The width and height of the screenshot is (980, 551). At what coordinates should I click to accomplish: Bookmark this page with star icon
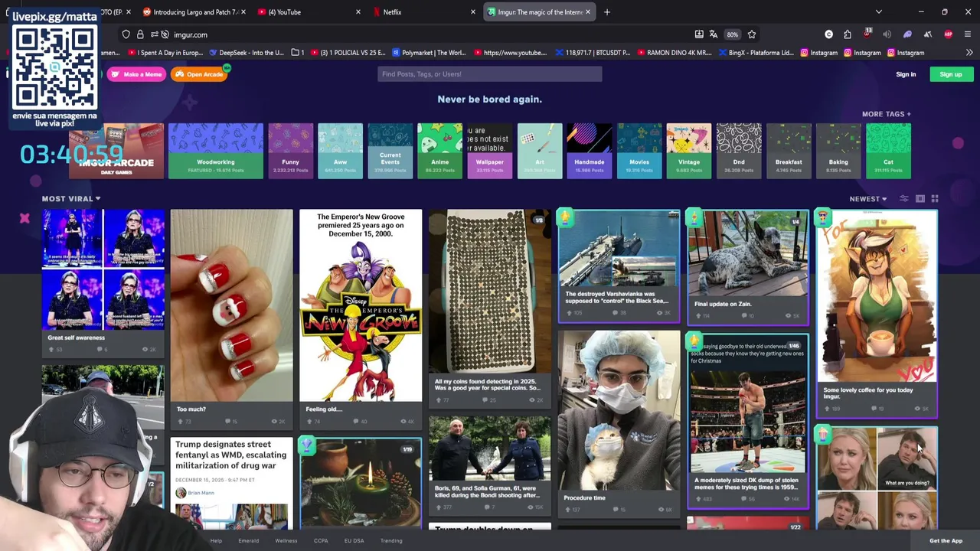click(x=752, y=34)
